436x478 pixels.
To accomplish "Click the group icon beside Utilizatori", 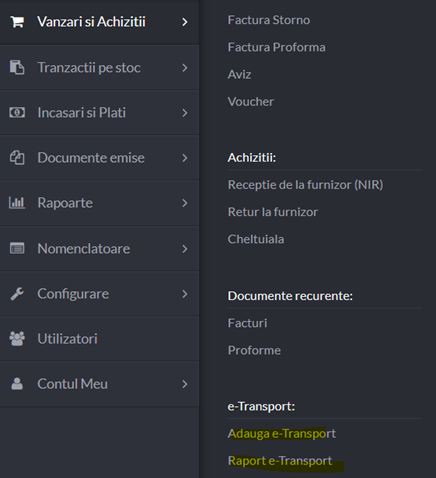I will (x=17, y=339).
